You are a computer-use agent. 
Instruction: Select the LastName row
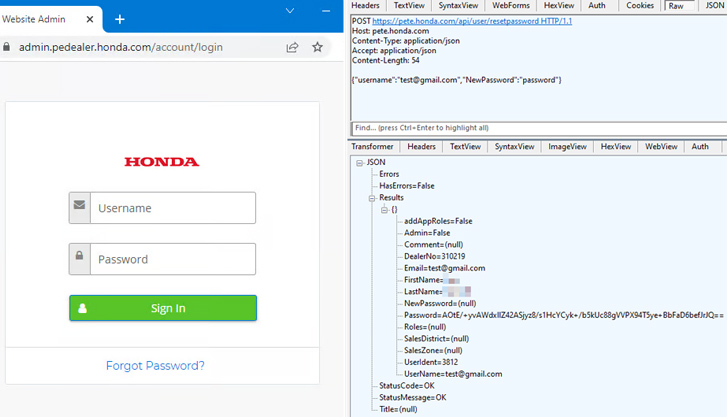tap(437, 292)
